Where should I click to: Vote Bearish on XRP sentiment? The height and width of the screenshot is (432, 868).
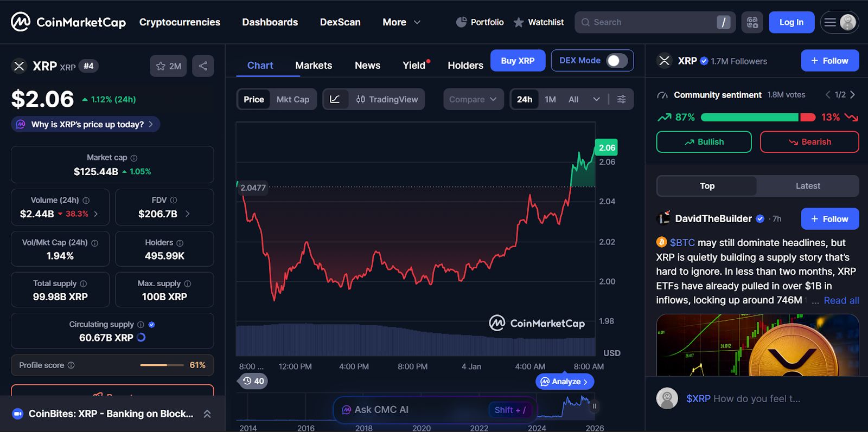(809, 142)
